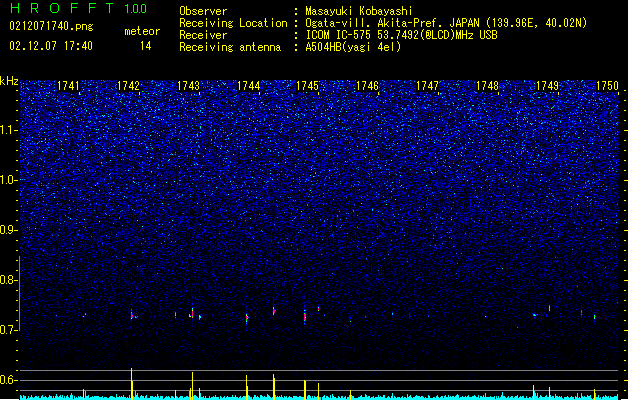This screenshot has height=400, width=629.
Task: Click the 'Receiving antenna' field label
Action: click(x=230, y=47)
